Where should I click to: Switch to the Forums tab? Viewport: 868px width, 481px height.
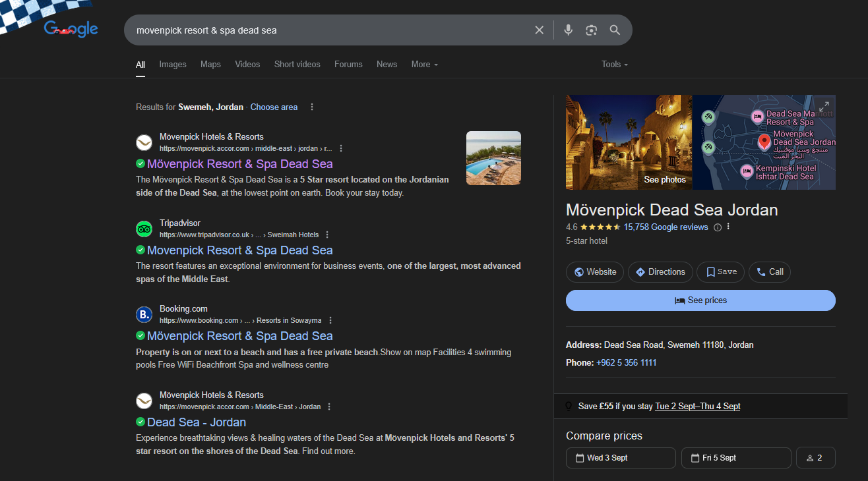348,64
